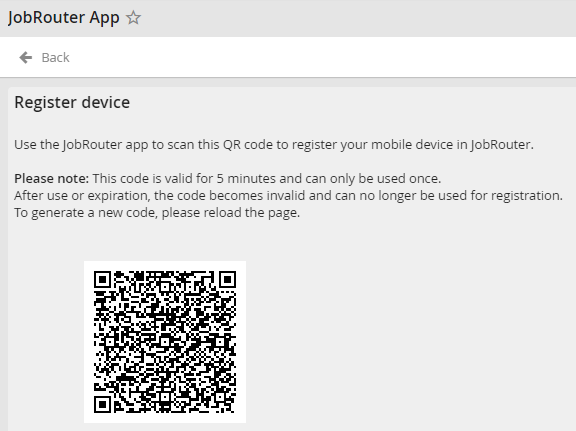The width and height of the screenshot is (576, 431).
Task: Mark JobRouter App as favorite with the star
Action: (133, 17)
